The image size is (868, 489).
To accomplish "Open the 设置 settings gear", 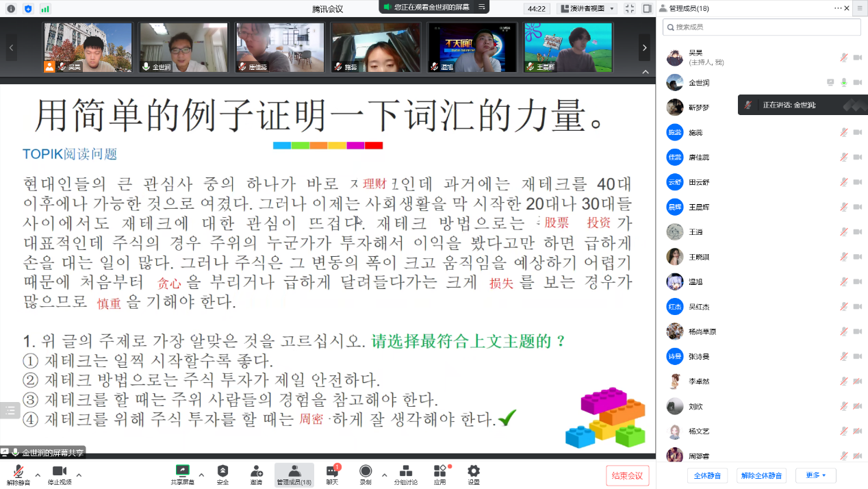I will coord(474,474).
